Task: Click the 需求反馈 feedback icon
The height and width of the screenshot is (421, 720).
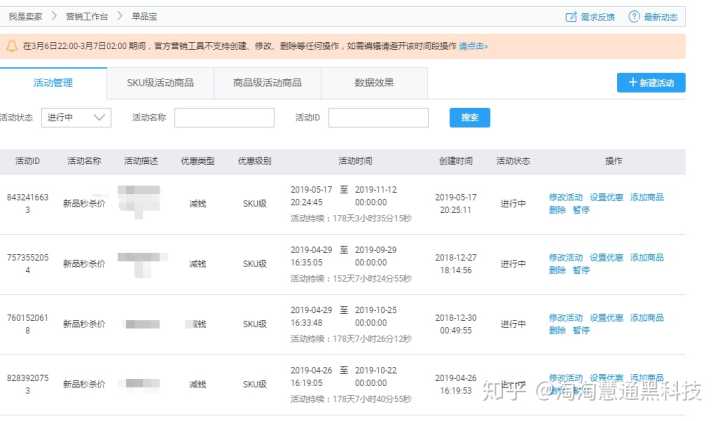Action: pos(571,17)
